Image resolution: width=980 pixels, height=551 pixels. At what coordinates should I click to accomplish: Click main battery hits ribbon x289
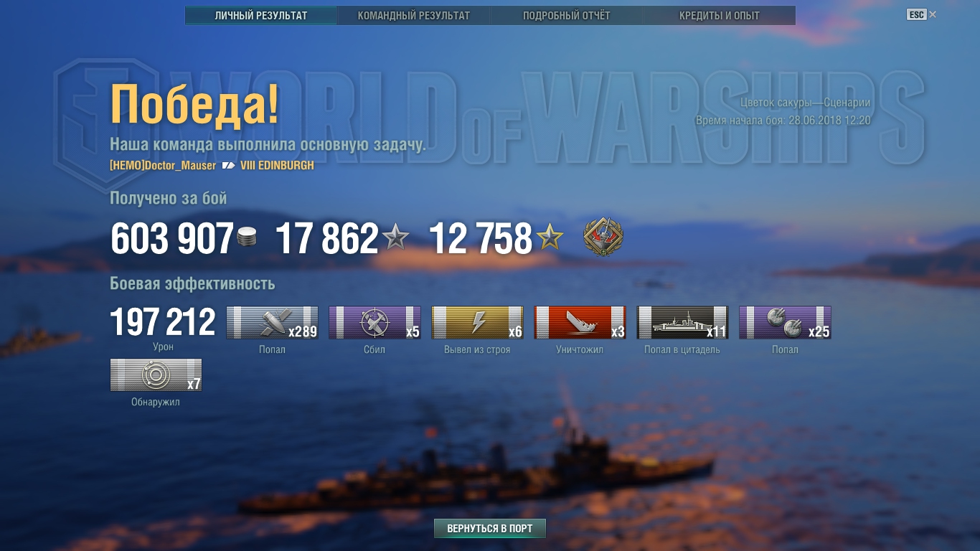(x=272, y=323)
